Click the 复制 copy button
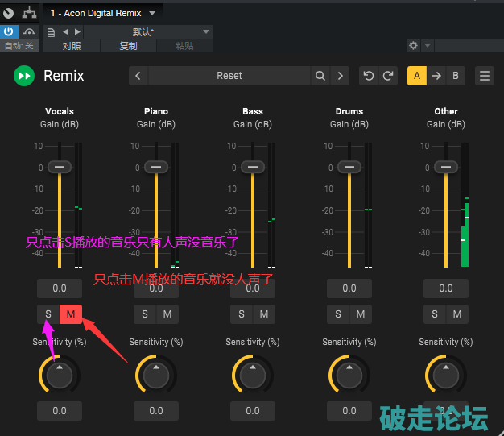Viewport: 504px width, 436px height. tap(128, 46)
